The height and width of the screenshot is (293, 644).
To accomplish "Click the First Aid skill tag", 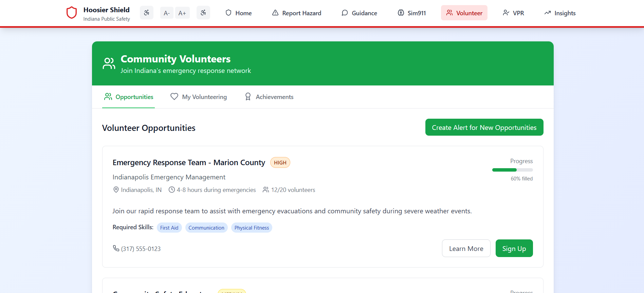I will [x=169, y=228].
